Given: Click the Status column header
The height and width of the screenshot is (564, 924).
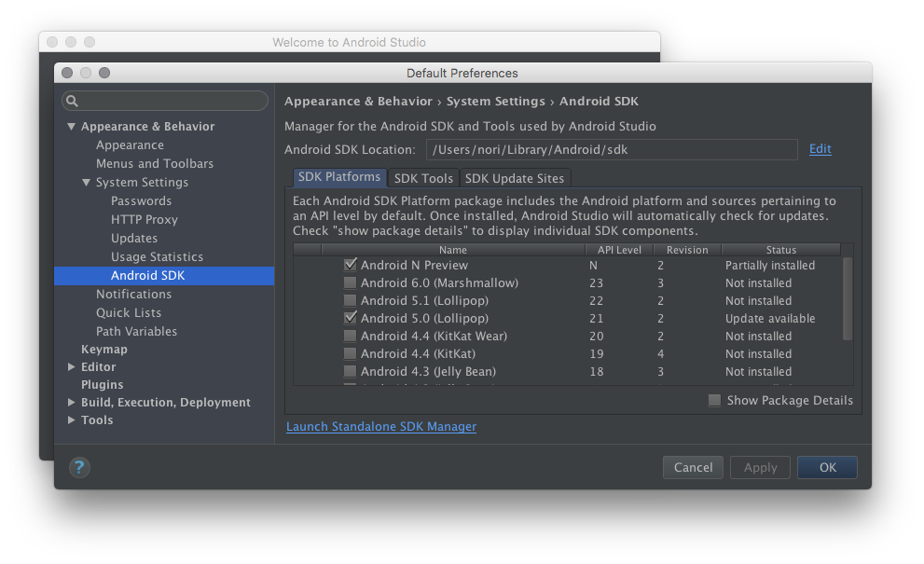Looking at the screenshot, I should pos(781,250).
